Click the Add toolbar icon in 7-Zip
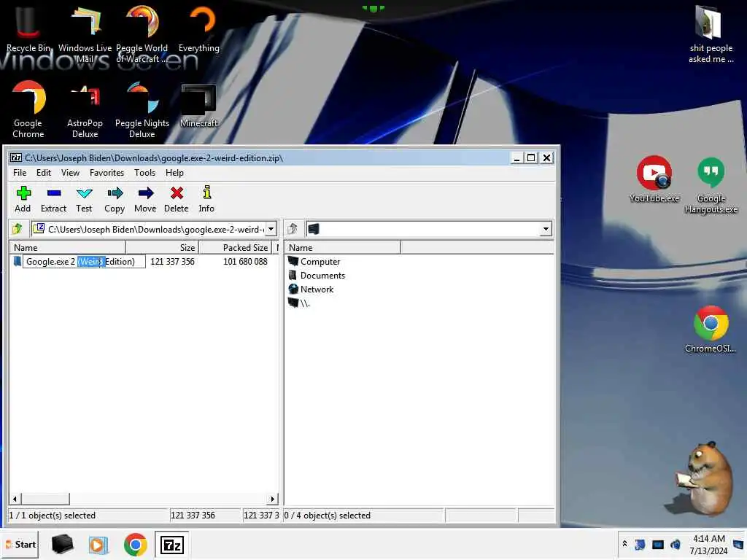Image resolution: width=747 pixels, height=560 pixels. point(23,199)
